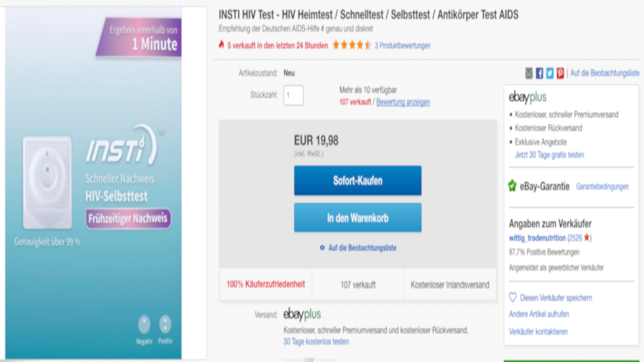
Task: Click the Sofort-Kaufen button
Action: coord(357,181)
